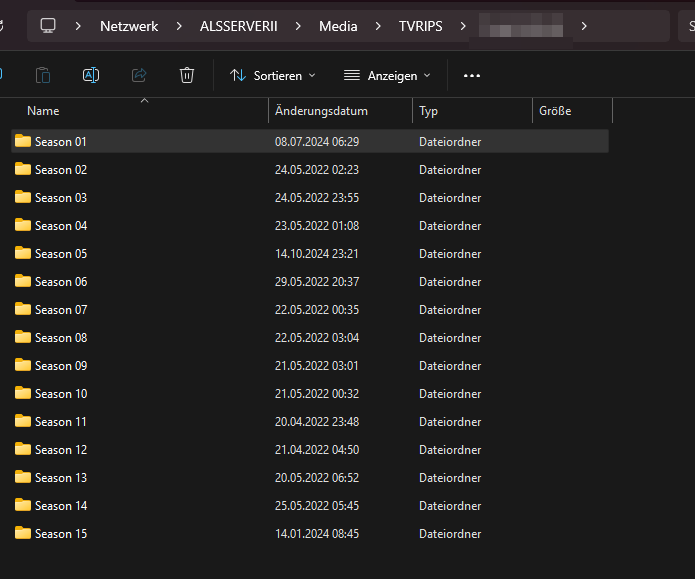
Task: Click the PC monitor icon in address bar
Action: click(48, 26)
